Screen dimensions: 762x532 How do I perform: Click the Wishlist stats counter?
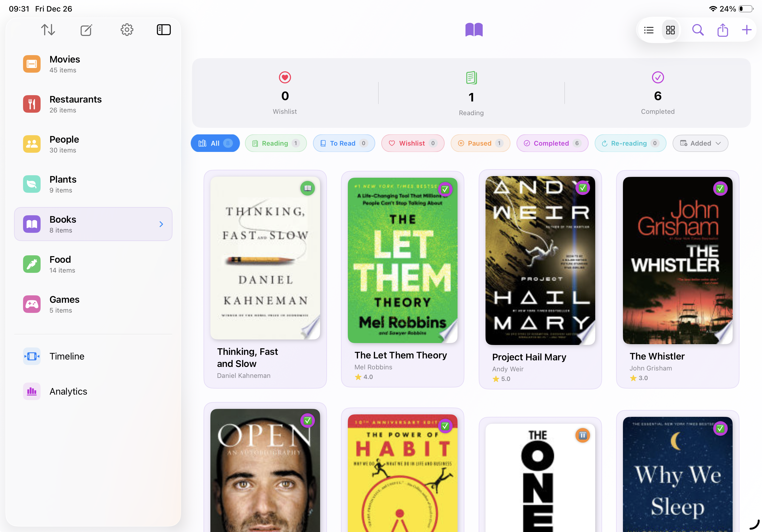coord(284,95)
